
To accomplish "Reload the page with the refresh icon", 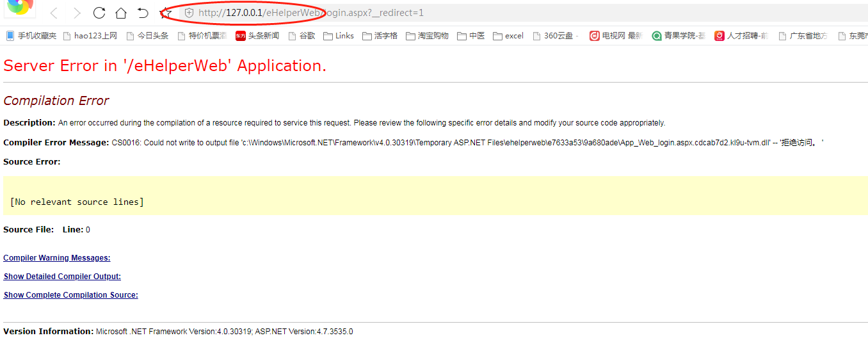I will 99,13.
